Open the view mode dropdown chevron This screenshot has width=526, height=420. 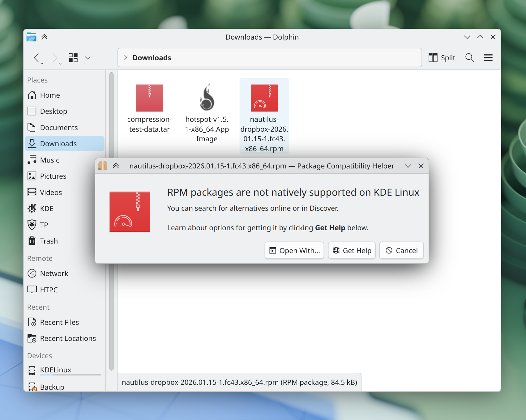click(x=88, y=57)
